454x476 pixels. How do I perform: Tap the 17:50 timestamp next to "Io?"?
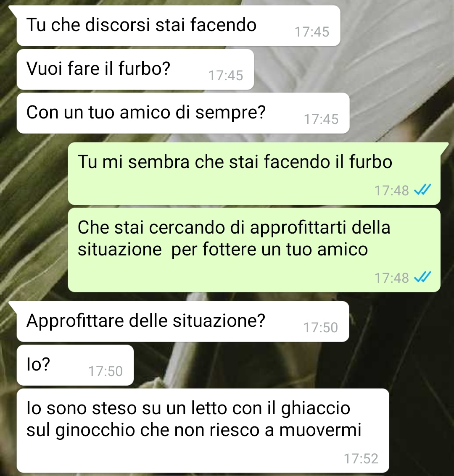[106, 371]
